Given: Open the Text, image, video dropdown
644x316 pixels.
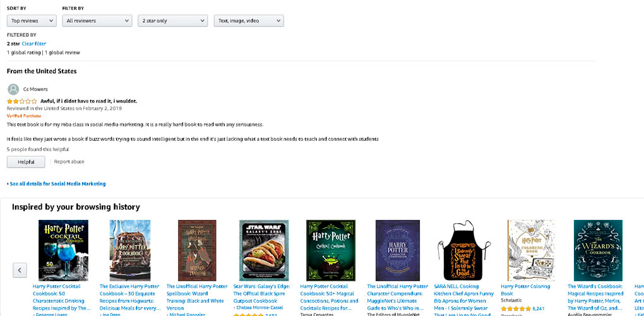Looking at the screenshot, I should click(x=249, y=21).
